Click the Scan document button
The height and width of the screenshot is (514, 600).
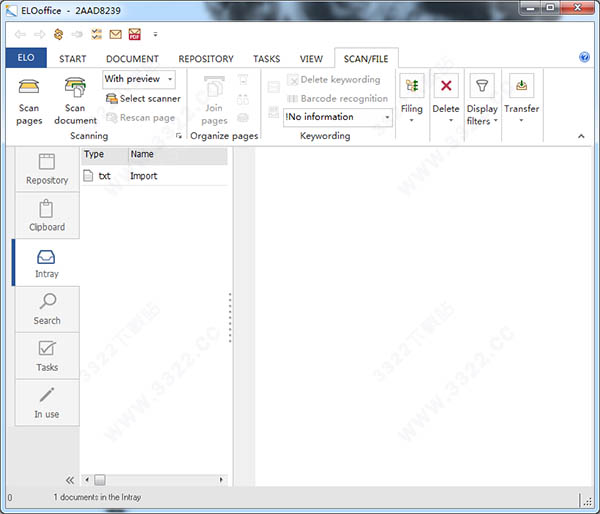(75, 101)
